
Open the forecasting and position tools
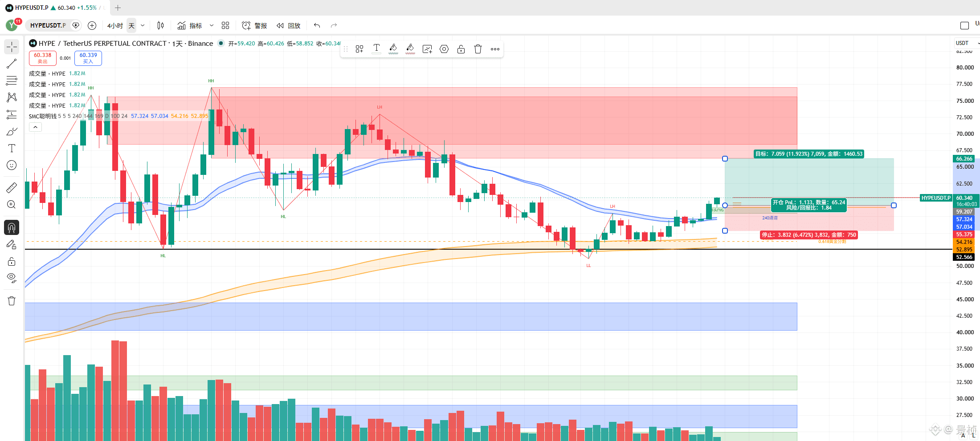pyautogui.click(x=12, y=114)
